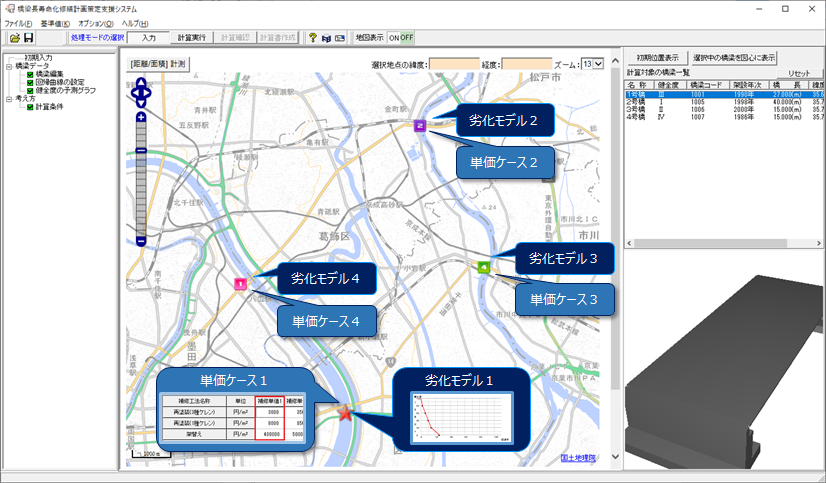This screenshot has width=826, height=483.
Task: Collapse the 考え方 tree node
Action: (9, 99)
